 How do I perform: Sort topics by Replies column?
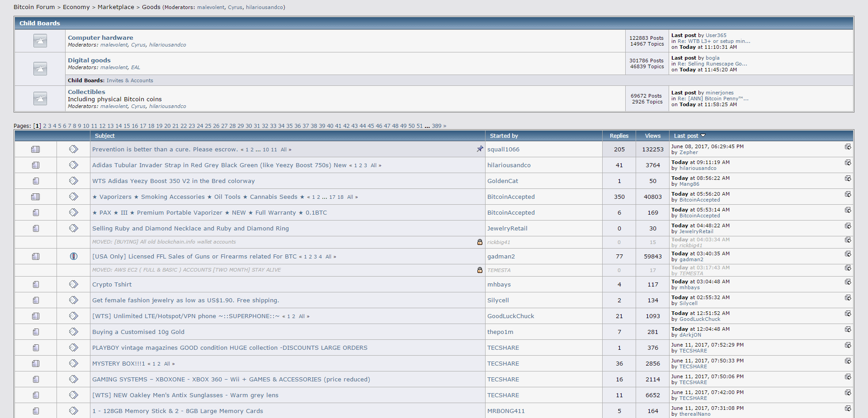[x=619, y=136]
